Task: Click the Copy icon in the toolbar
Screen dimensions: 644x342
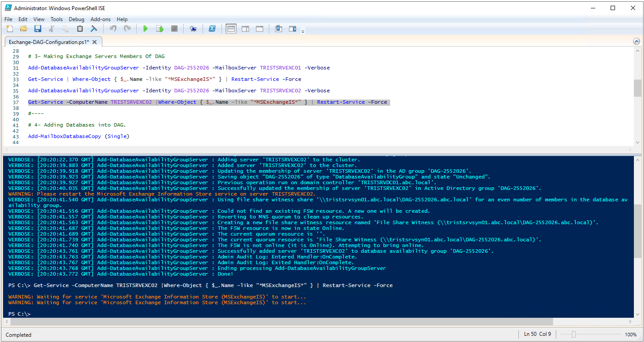Action: pos(66,29)
